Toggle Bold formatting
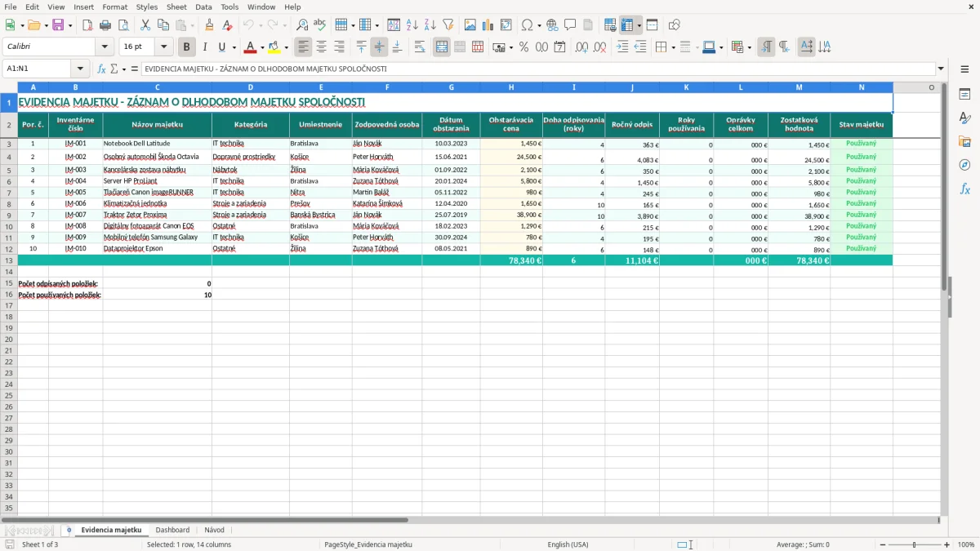 click(187, 47)
